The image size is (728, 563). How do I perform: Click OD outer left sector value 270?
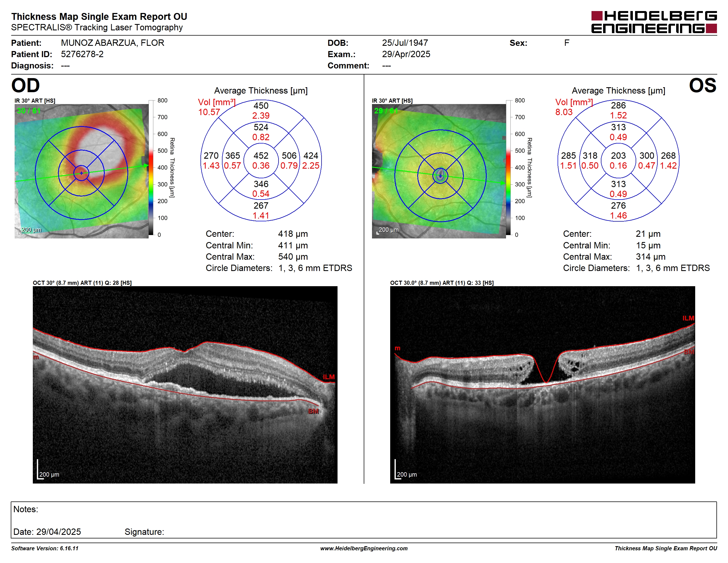pyautogui.click(x=211, y=156)
